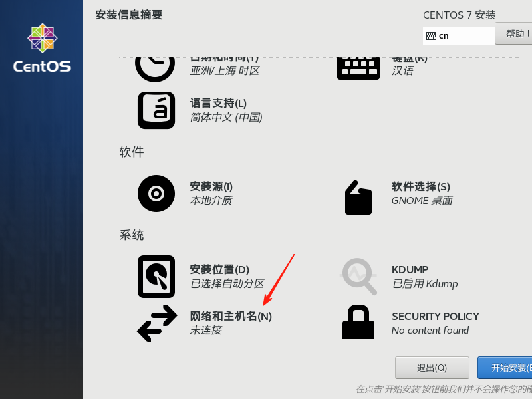532x399 pixels.
Task: Click the installation source disc icon
Action: [x=156, y=194]
